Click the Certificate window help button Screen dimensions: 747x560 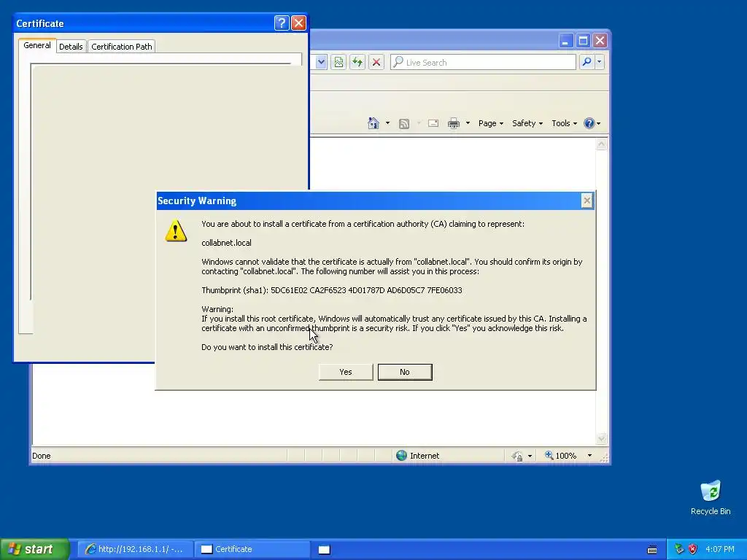tap(282, 23)
